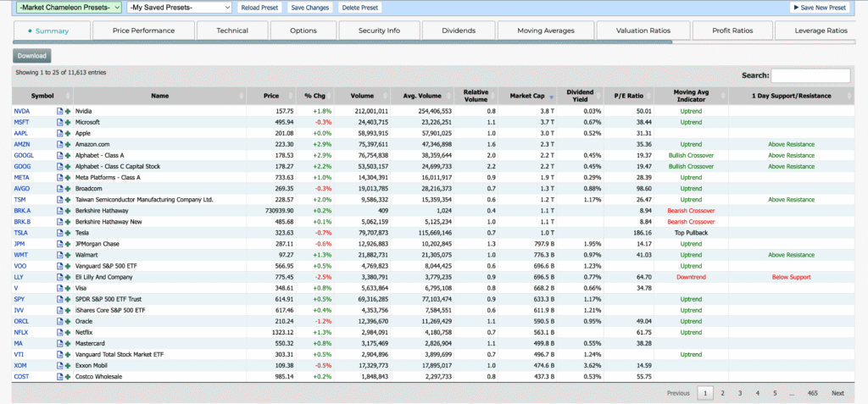The height and width of the screenshot is (404, 868).
Task: Open the My Saved Presets dropdown
Action: click(x=180, y=8)
